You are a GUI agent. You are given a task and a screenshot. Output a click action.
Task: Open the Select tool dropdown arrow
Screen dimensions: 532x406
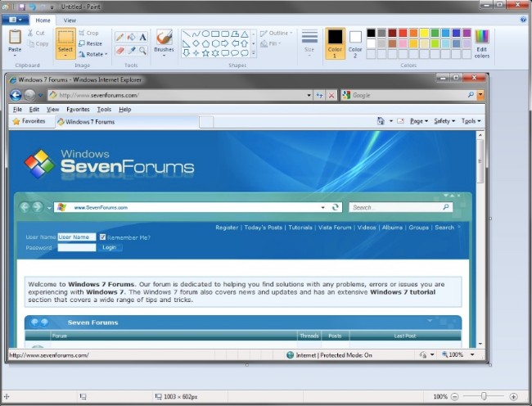(65, 56)
